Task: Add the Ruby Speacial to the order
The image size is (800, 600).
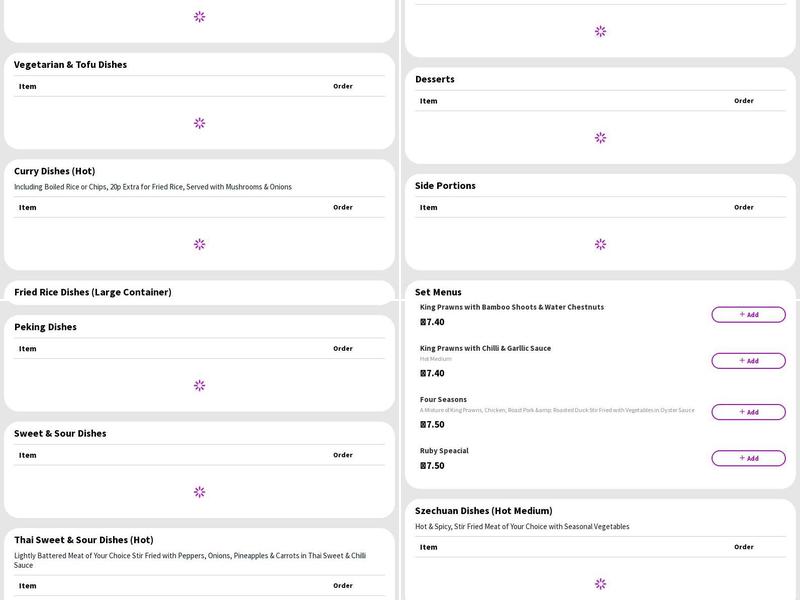Action: [x=749, y=459]
